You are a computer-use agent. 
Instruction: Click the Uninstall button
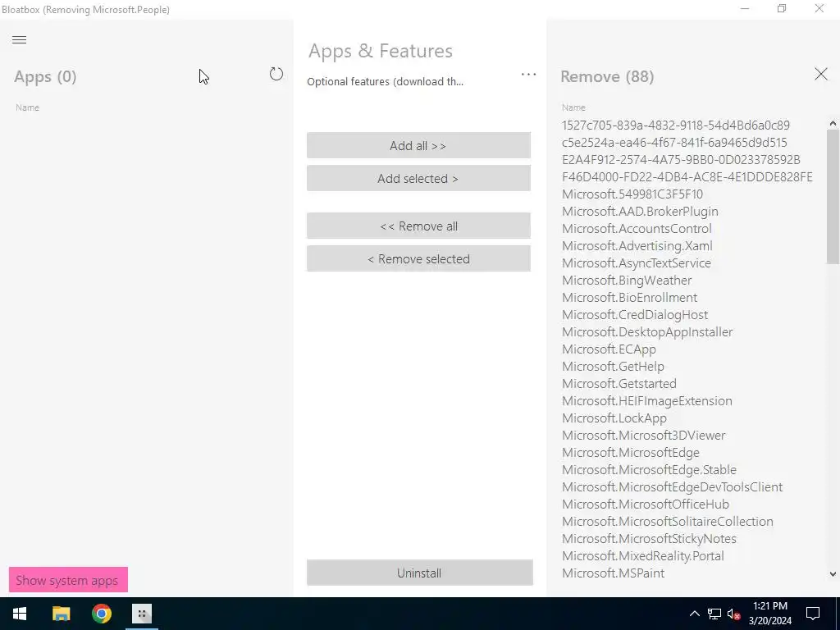(x=419, y=573)
